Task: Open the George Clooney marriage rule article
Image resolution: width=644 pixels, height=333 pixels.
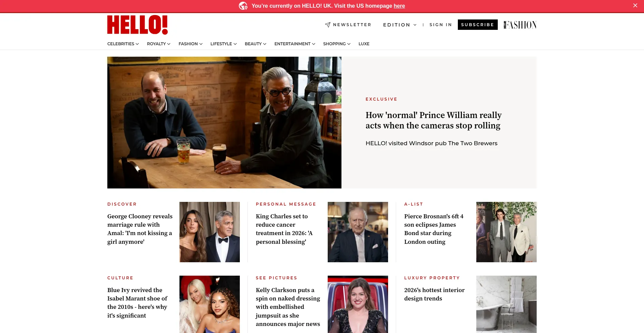Action: (x=140, y=229)
